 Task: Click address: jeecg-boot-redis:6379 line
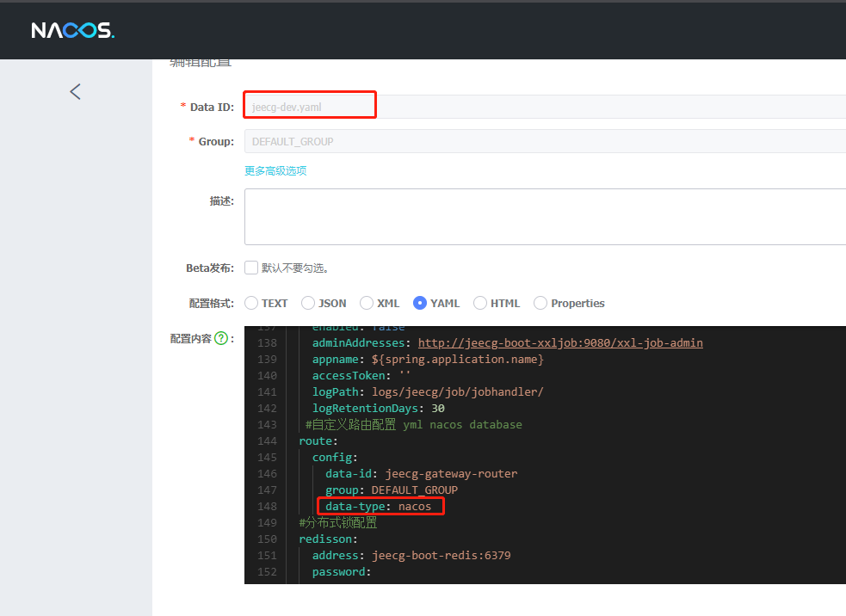click(411, 556)
